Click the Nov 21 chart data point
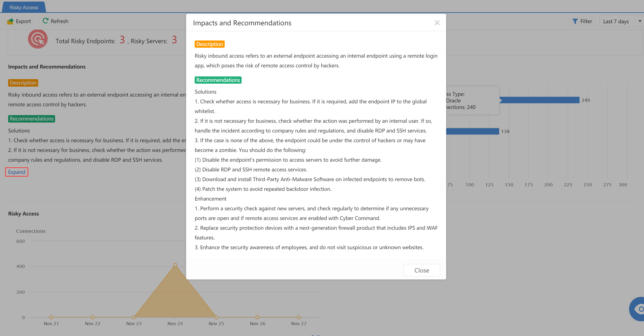 pyautogui.click(x=51, y=317)
